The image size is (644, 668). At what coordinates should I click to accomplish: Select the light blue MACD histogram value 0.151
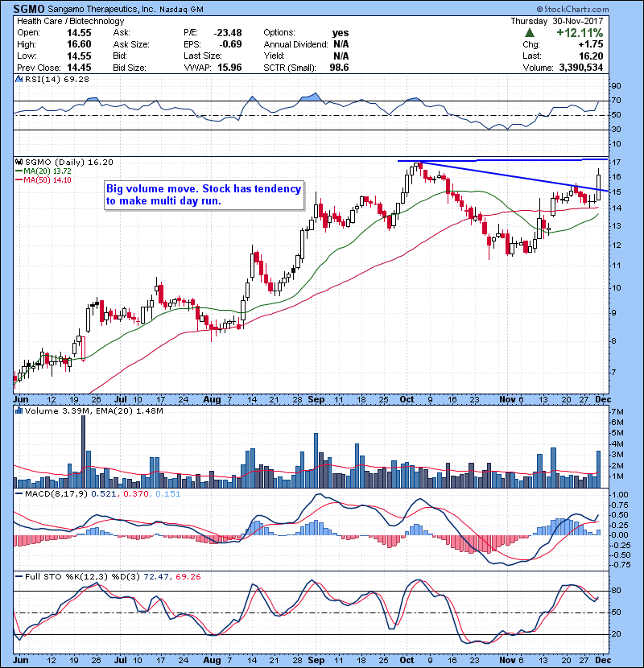pos(168,494)
